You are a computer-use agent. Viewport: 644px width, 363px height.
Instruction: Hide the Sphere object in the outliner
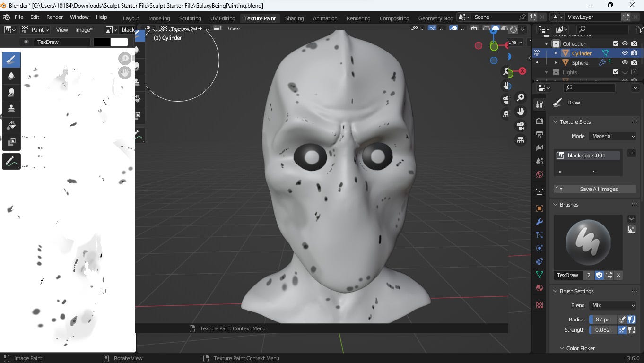coord(625,62)
